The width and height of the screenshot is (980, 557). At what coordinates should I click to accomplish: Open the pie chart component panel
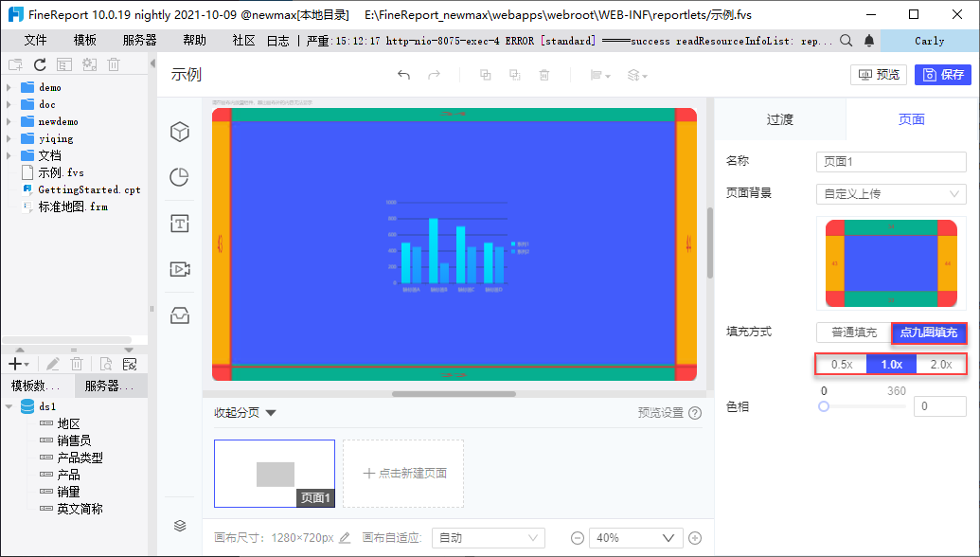coord(180,177)
